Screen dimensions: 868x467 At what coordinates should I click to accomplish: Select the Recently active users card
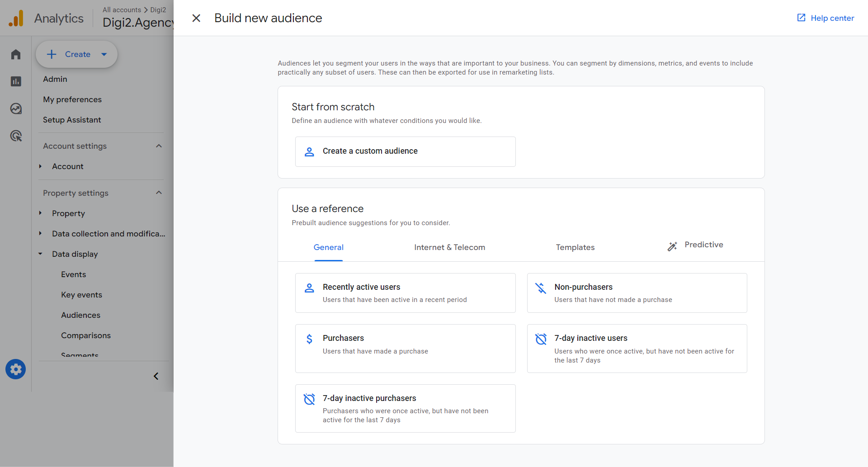(405, 293)
